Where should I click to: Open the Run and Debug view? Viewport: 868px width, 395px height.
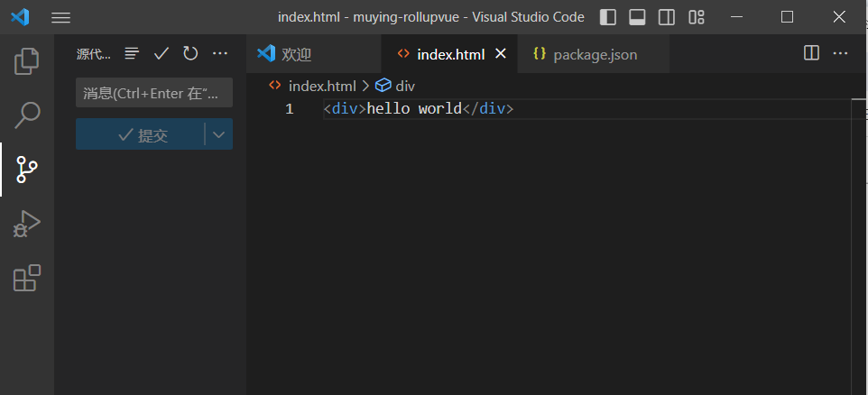click(27, 224)
